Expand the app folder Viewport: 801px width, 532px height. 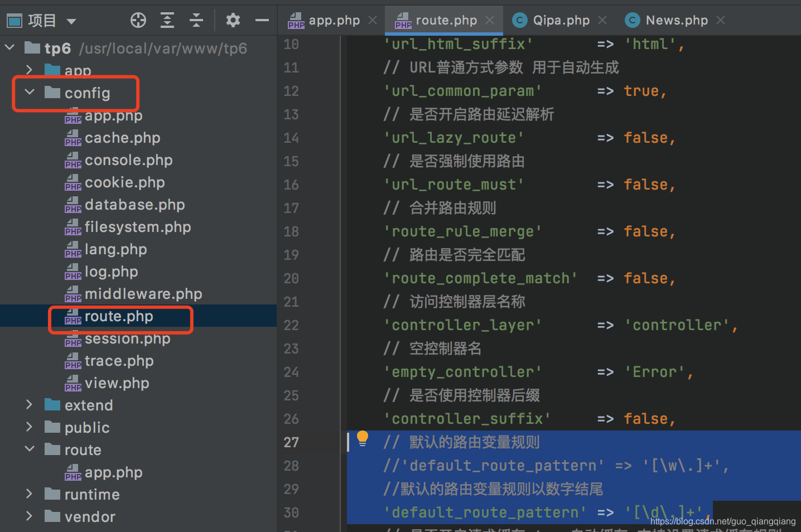point(30,70)
